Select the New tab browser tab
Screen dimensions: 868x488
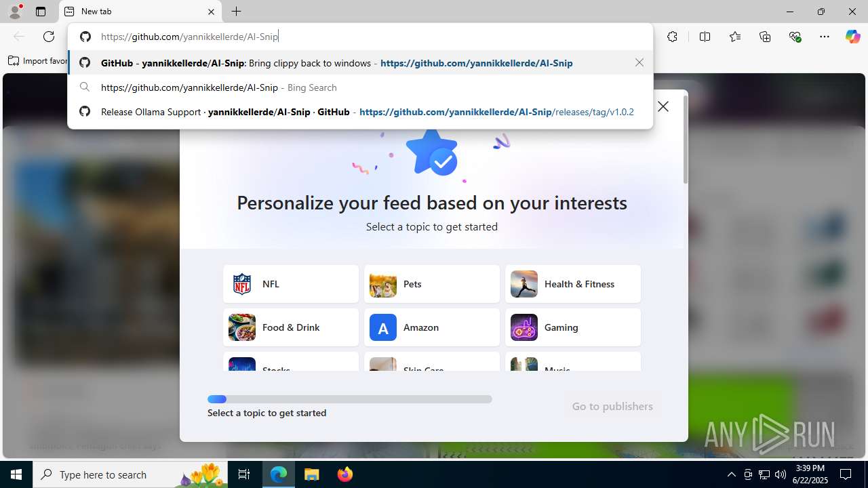140,12
